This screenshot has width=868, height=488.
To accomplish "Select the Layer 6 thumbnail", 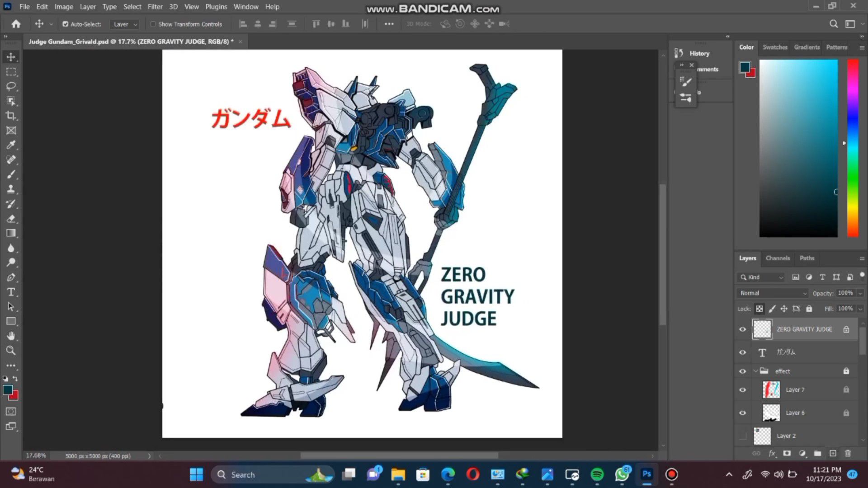I will pyautogui.click(x=771, y=413).
